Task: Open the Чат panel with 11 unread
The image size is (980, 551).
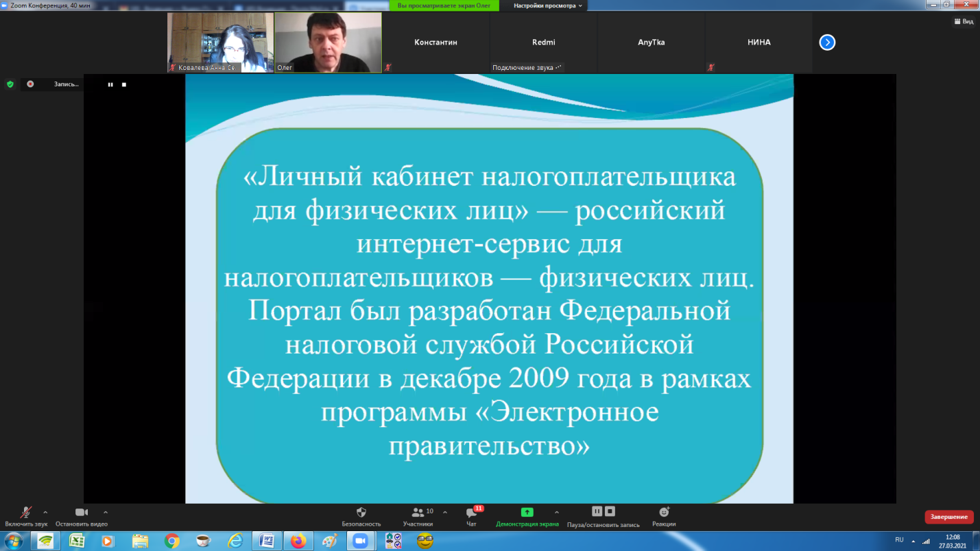Action: point(471,513)
